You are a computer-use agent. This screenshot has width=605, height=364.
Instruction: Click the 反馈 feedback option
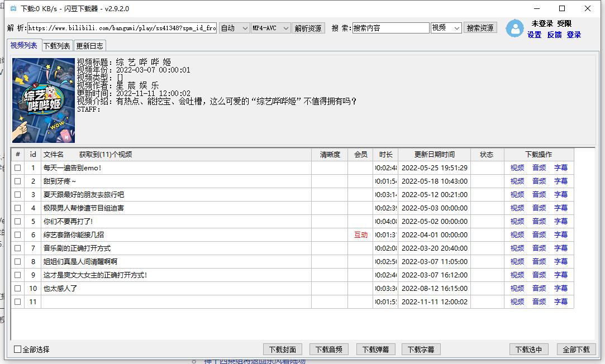click(554, 35)
